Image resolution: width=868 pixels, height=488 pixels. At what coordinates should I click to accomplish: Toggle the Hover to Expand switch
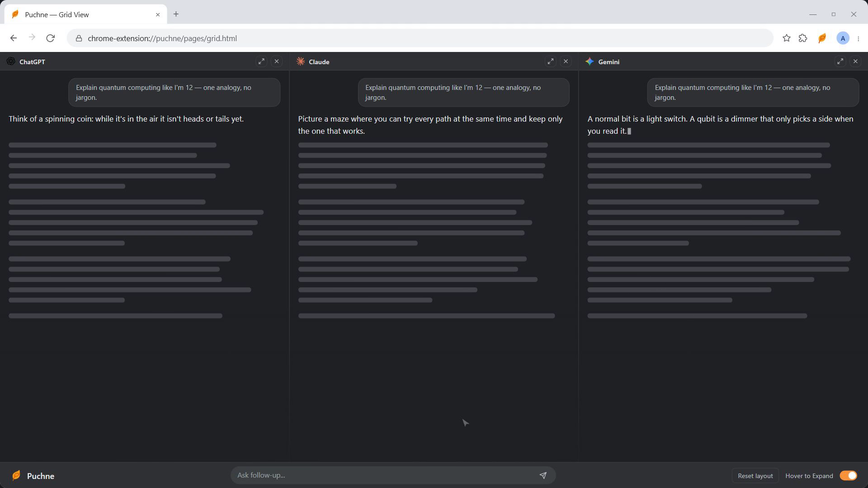click(x=848, y=475)
